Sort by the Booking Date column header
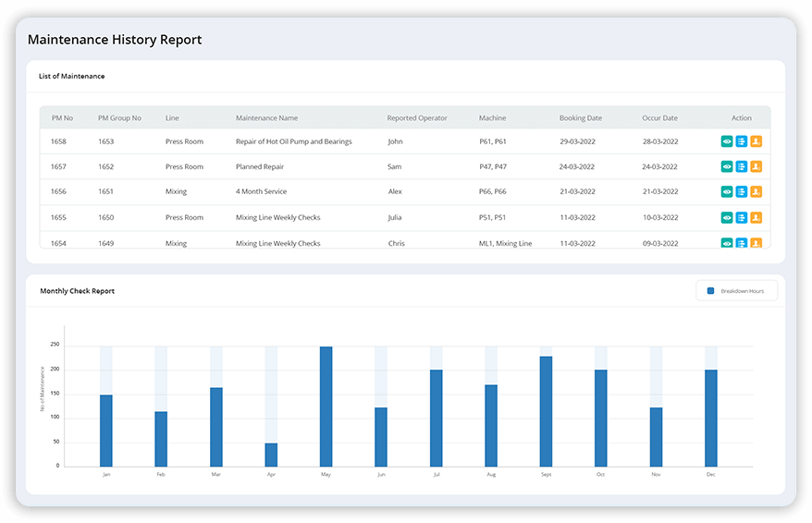 580,118
